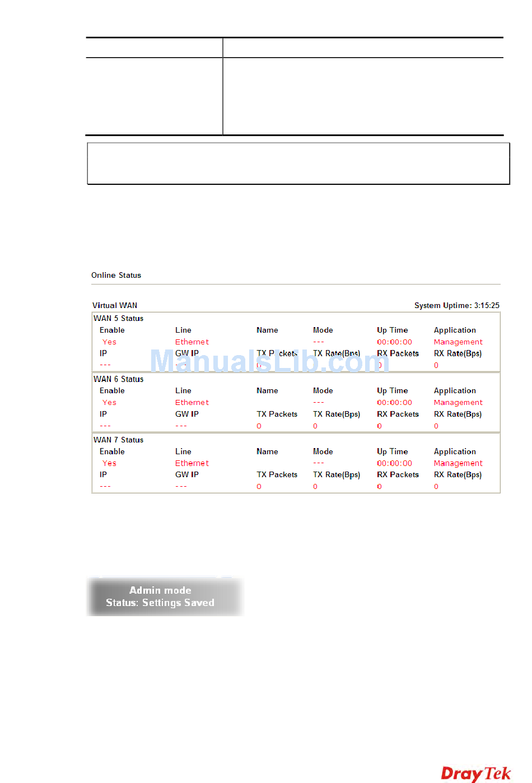Select the WAN 7 Status title
This screenshot has width=532, height=783.
(118, 440)
